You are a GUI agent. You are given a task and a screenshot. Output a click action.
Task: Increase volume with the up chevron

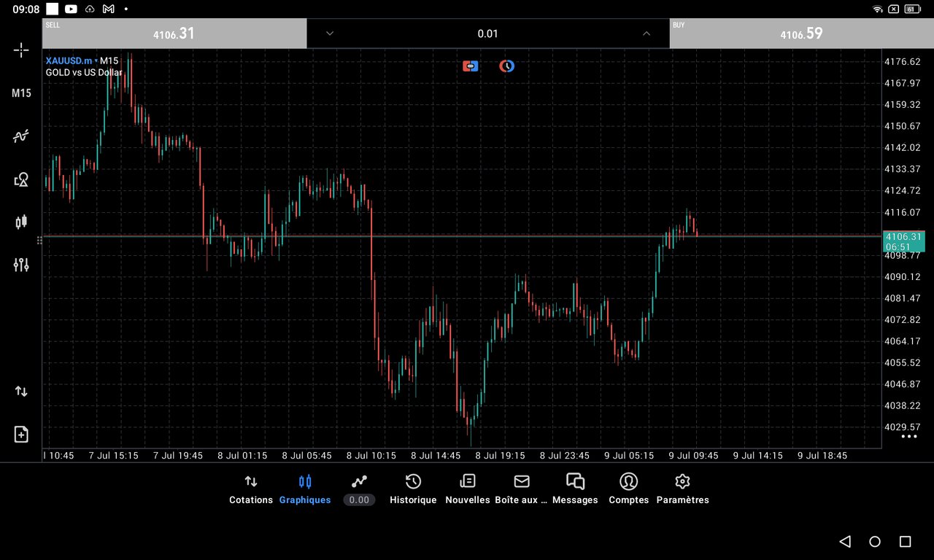tap(646, 34)
